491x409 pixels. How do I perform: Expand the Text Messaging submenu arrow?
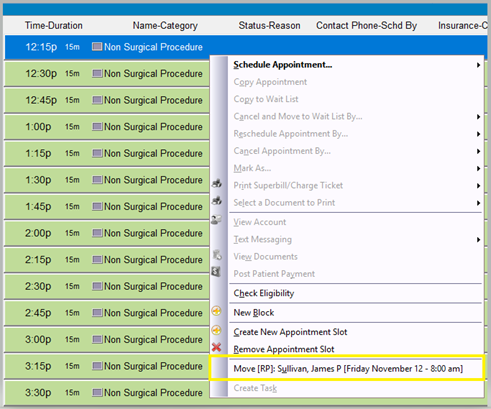(478, 240)
